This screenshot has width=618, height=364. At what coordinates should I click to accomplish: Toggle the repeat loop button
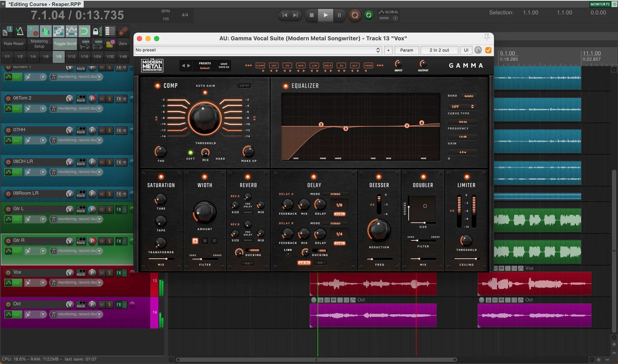[x=368, y=15]
